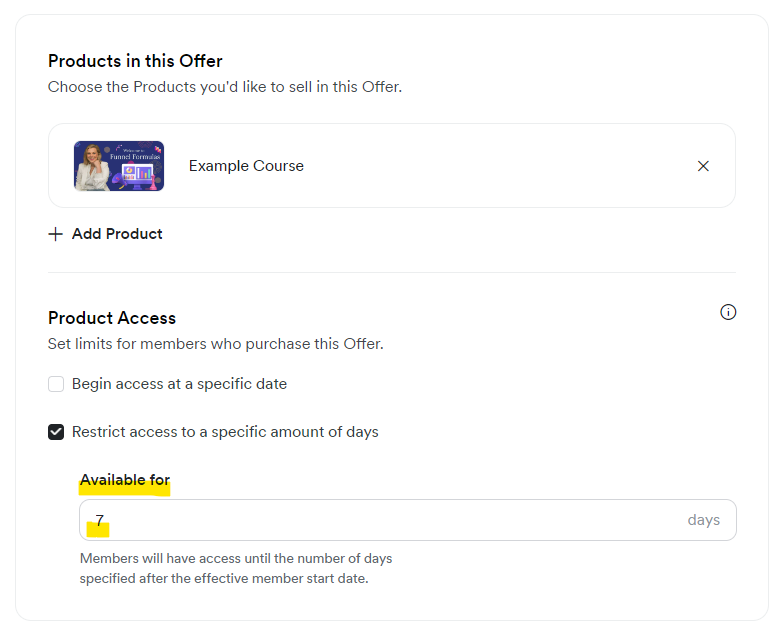This screenshot has height=636, width=783.
Task: Focus the Available for days input field
Action: 407,520
